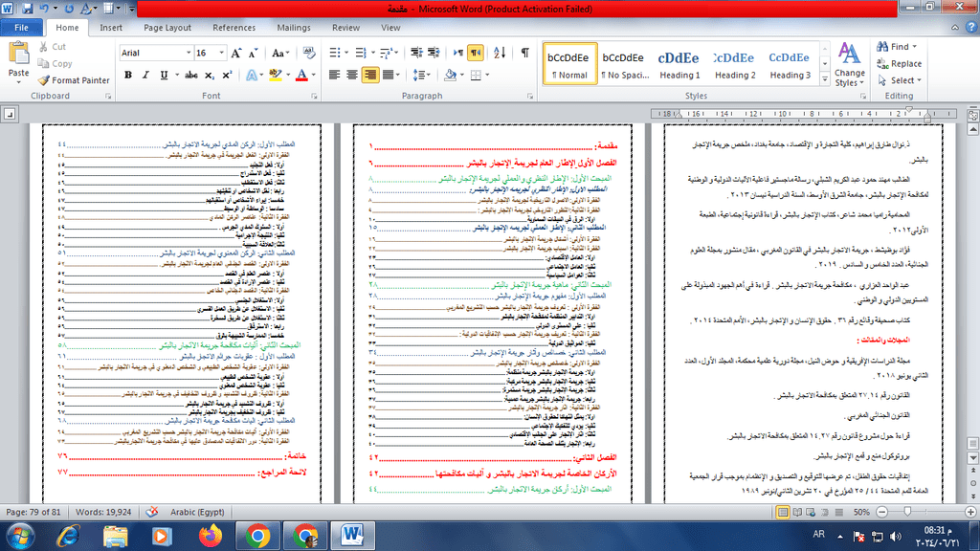Open the borders dropdown
The width and height of the screenshot is (980, 551).
click(x=487, y=75)
